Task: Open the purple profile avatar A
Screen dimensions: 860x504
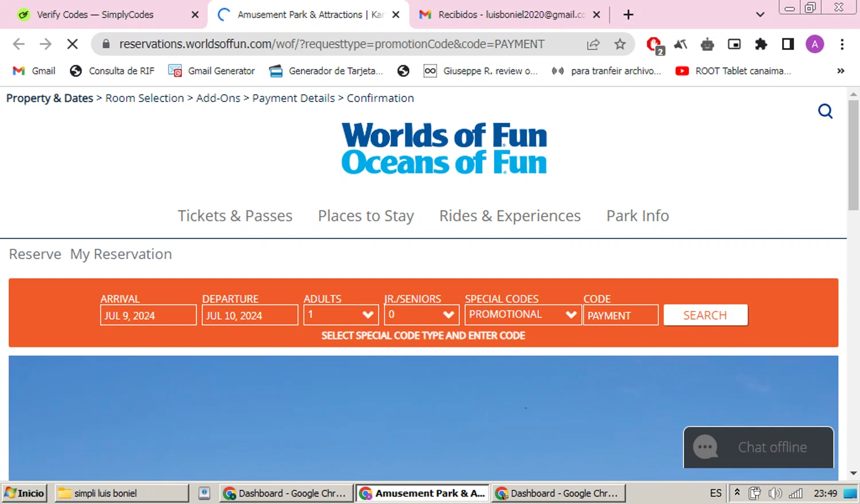Action: (x=815, y=44)
